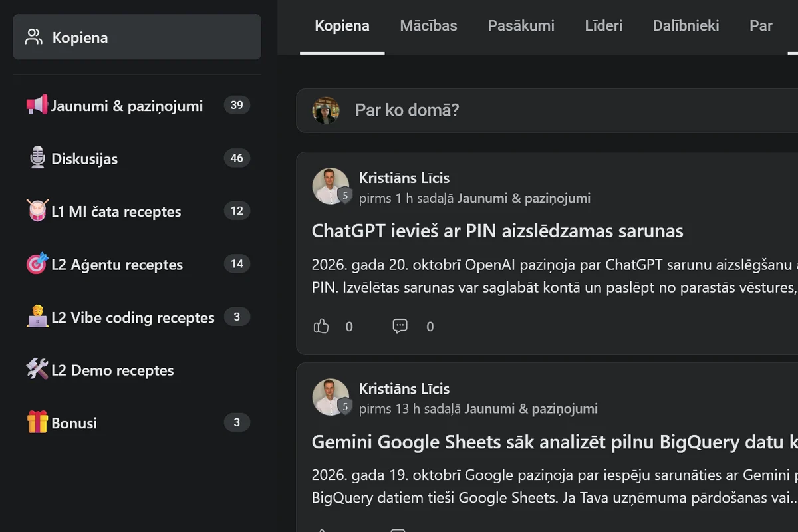Viewport: 798px width, 532px height.
Task: Click Gemini post text starting '2026. gada 19. oktobrī'
Action: pyautogui.click(x=555, y=487)
